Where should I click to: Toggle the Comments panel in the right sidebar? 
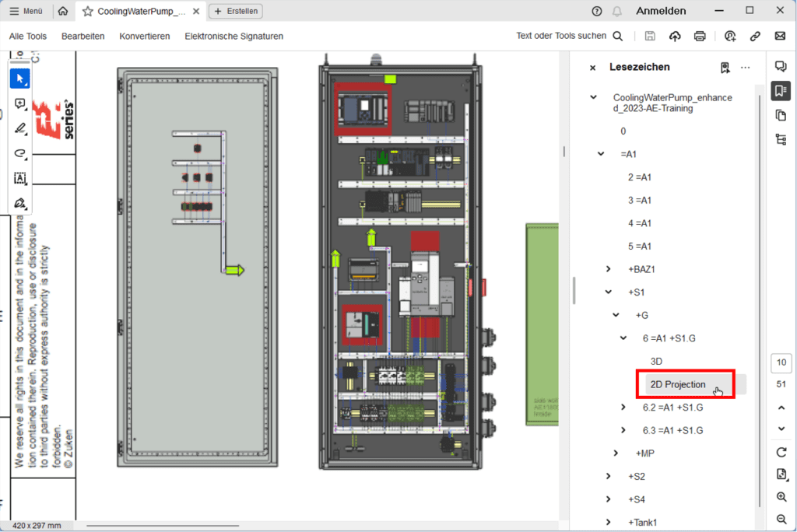pos(781,66)
